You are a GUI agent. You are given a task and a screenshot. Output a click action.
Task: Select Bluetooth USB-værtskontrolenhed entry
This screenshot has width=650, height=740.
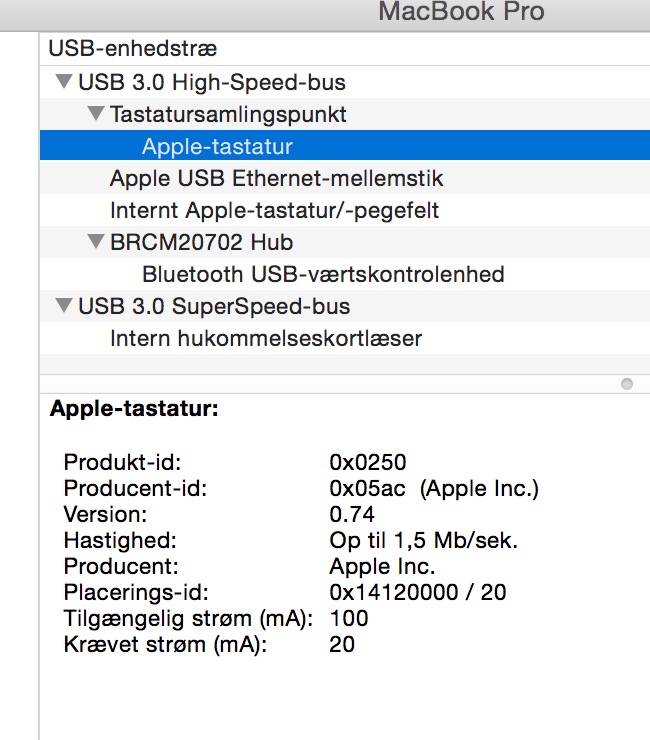tap(323, 274)
